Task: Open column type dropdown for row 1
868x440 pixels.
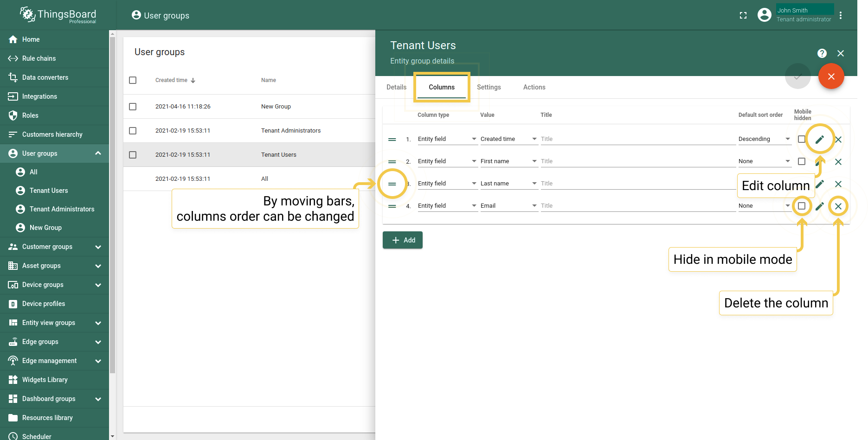Action: 447,139
